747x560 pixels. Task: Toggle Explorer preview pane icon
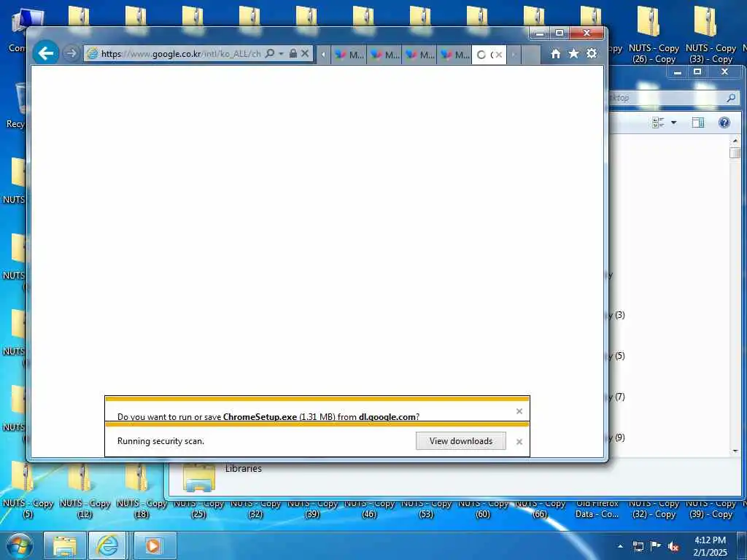click(x=698, y=122)
